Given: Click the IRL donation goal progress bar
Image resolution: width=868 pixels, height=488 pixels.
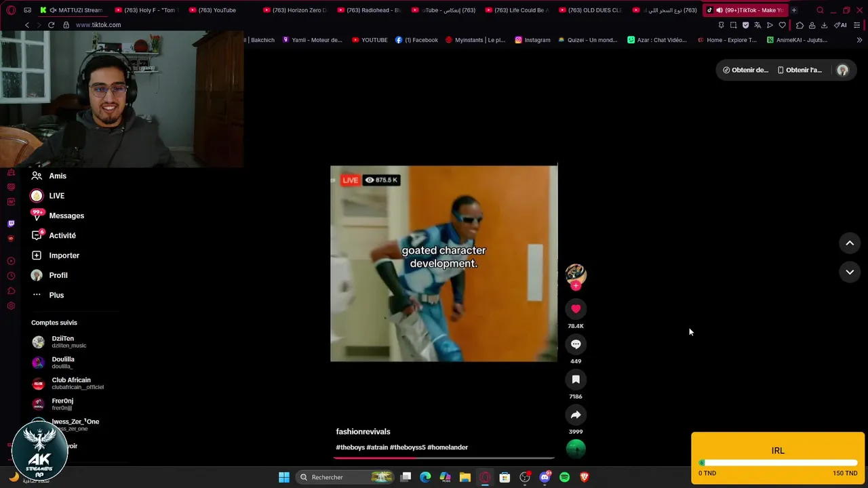Looking at the screenshot, I should [778, 463].
